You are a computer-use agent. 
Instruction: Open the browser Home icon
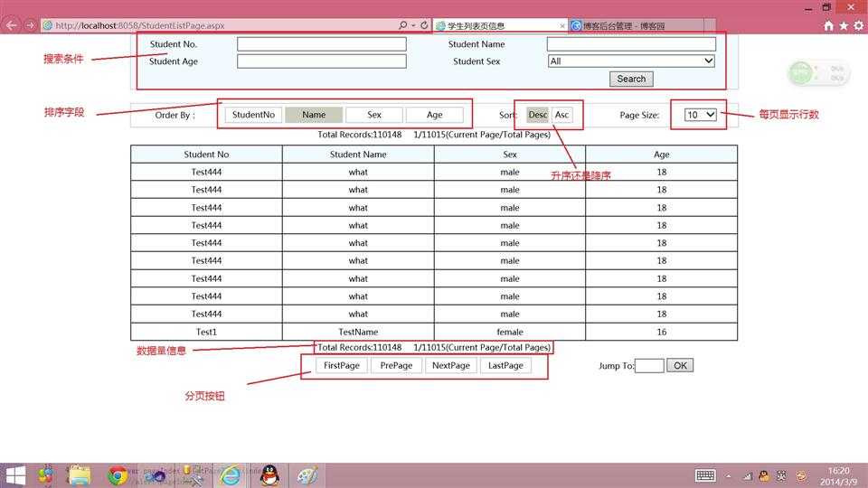[x=829, y=26]
